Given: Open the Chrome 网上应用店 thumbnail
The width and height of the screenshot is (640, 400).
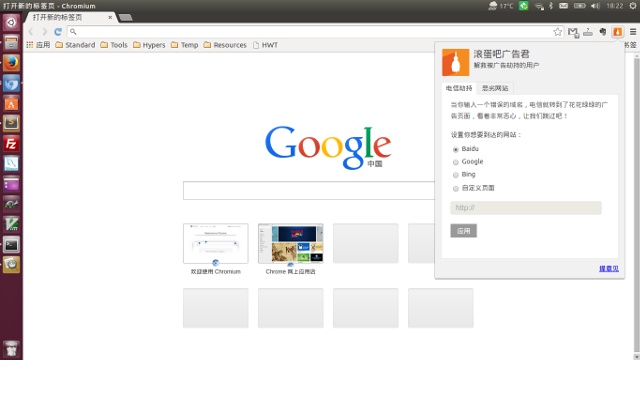Looking at the screenshot, I should (291, 249).
